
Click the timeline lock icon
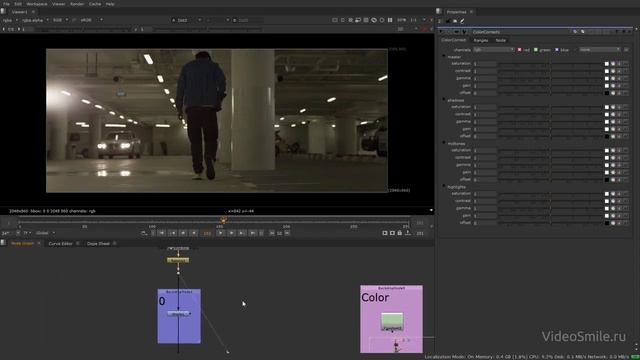tap(400, 233)
